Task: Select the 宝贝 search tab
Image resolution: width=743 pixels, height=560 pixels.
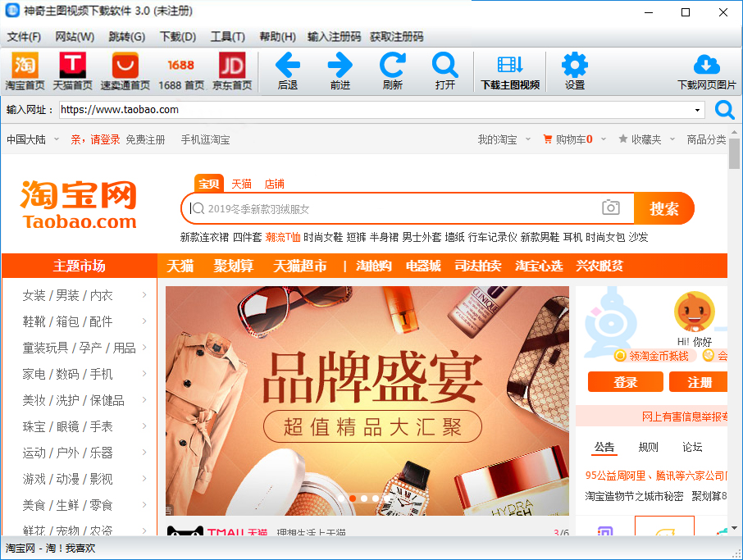Action: (x=208, y=184)
